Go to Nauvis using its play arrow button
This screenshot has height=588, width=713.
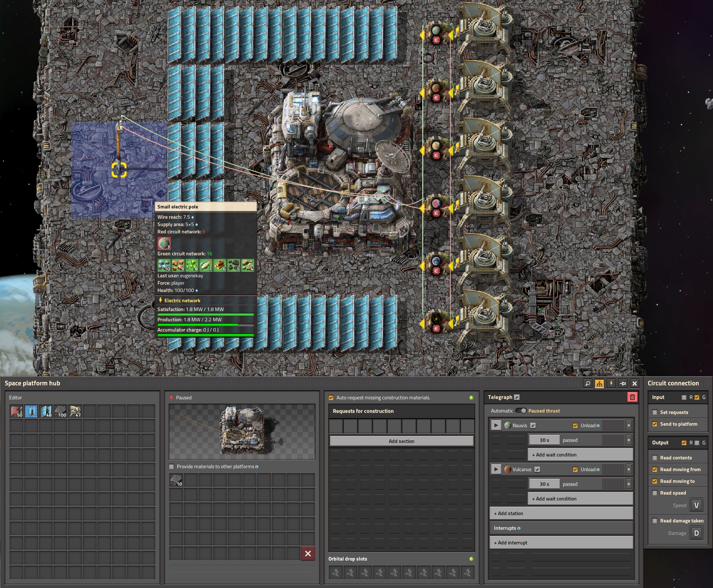pos(496,425)
